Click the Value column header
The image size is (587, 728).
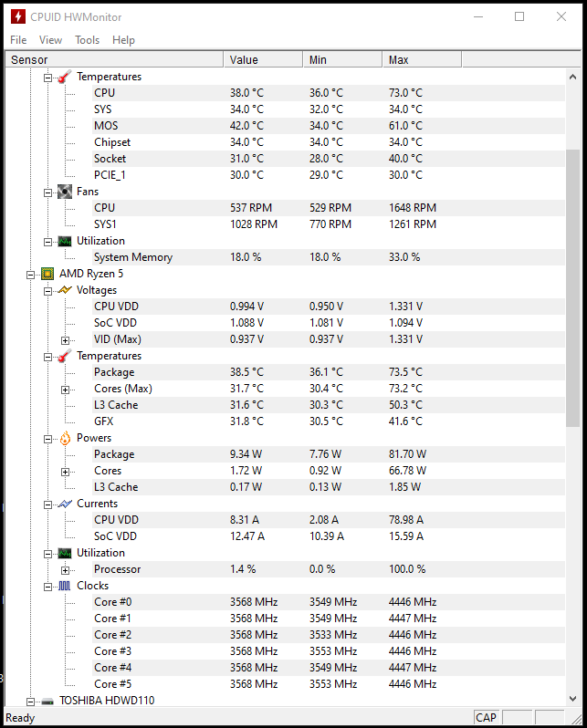tap(263, 60)
